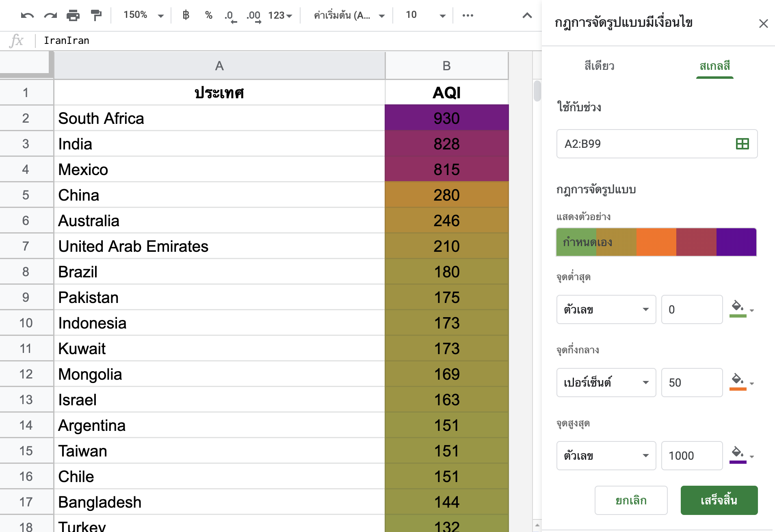Click the minpoint value field 0
775x532 pixels.
(692, 309)
